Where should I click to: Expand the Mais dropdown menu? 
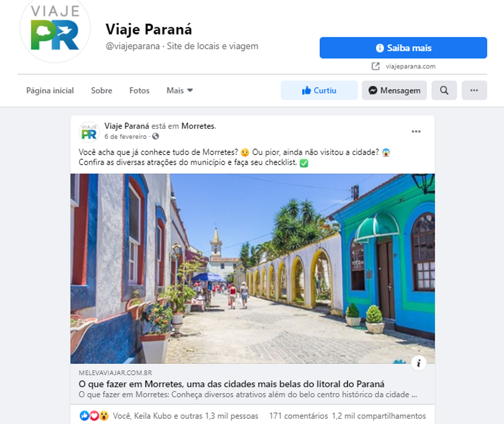[x=180, y=91]
